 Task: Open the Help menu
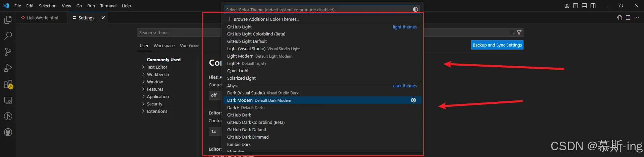(x=126, y=6)
